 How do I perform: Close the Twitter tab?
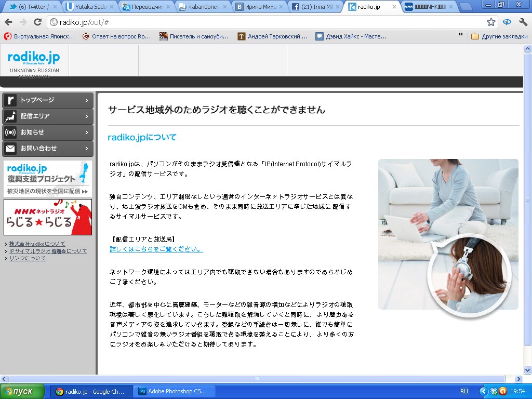(55, 7)
